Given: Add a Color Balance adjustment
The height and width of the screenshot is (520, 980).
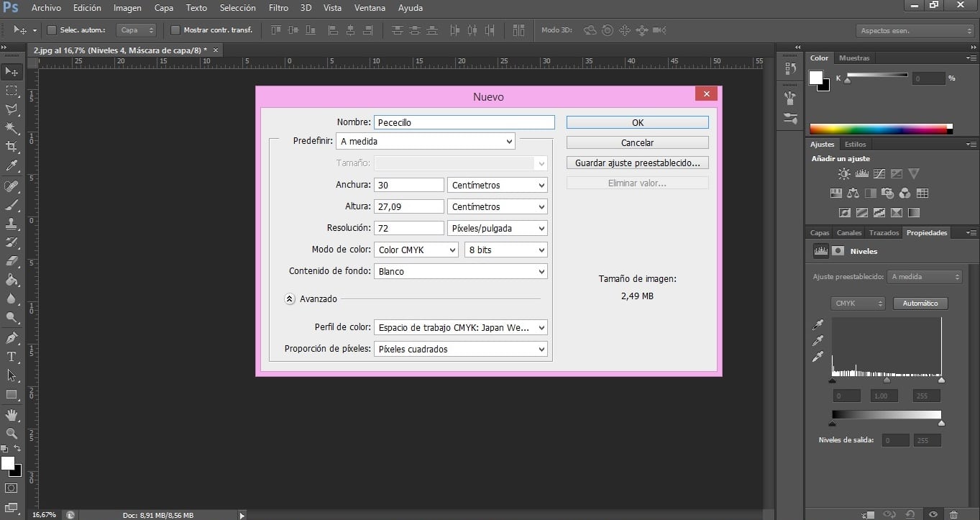Looking at the screenshot, I should 853,193.
